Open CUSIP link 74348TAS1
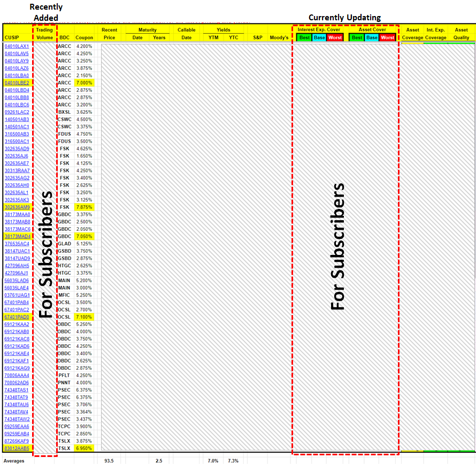 [x=17, y=390]
